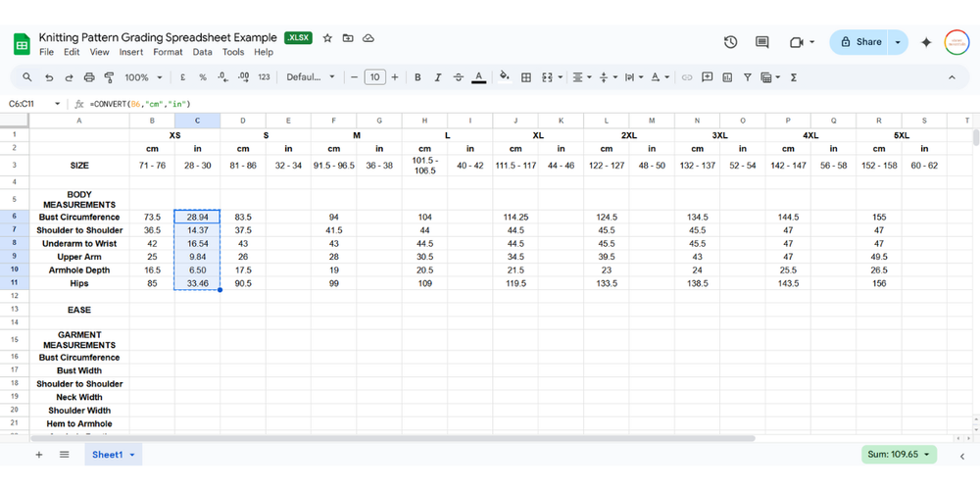The width and height of the screenshot is (980, 490).
Task: Increase decimal places
Action: (x=244, y=77)
